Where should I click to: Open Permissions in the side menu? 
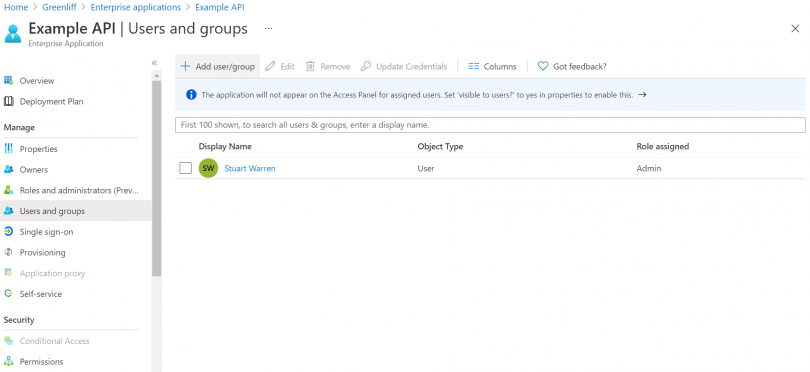[41, 362]
